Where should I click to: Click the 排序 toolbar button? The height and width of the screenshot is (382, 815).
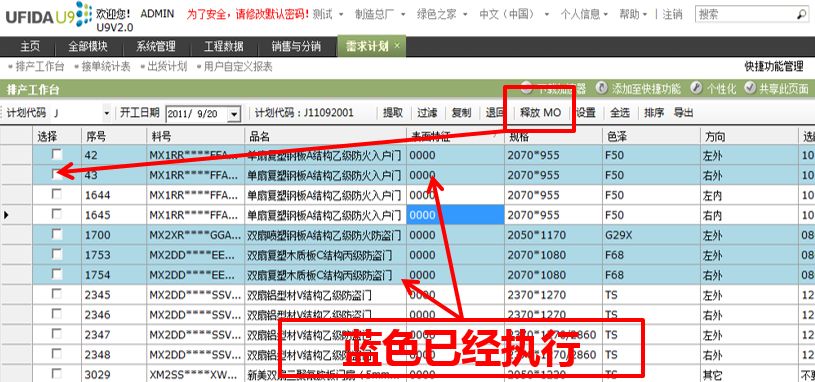pyautogui.click(x=654, y=113)
